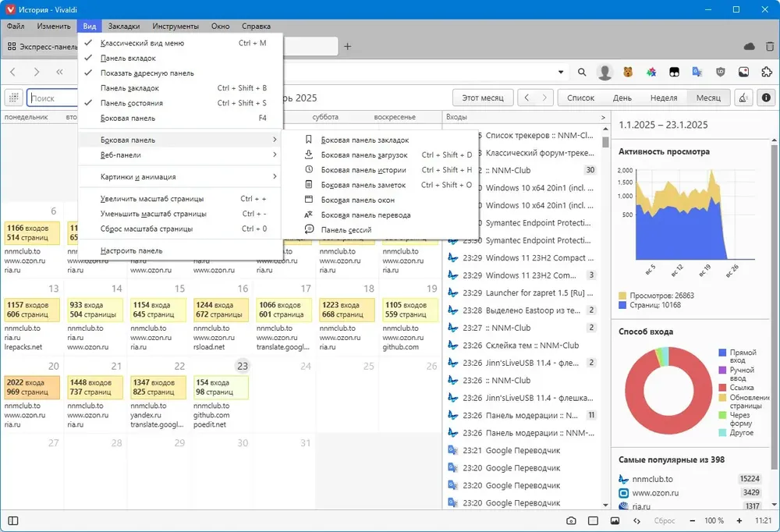Click the Сброс zoom reset button
The width and height of the screenshot is (780, 532).
click(x=665, y=520)
